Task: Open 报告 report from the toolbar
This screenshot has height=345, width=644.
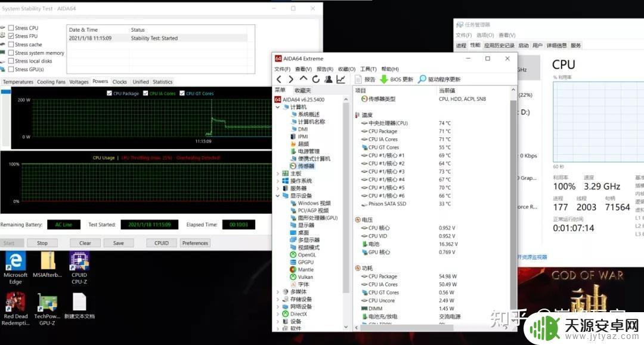Action: 365,79
